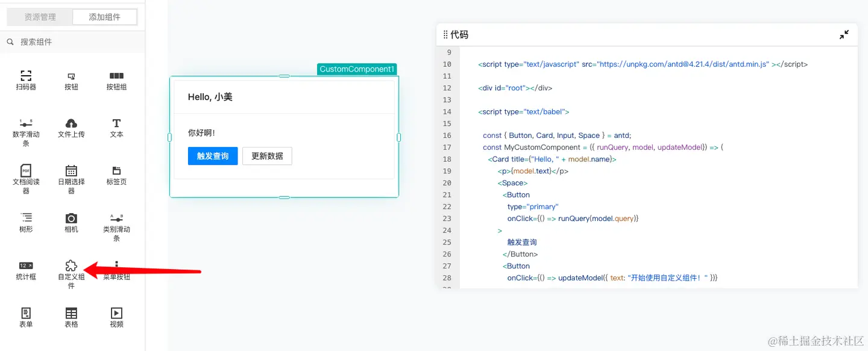Grab the 代码 panel drag handle icon

[x=445, y=35]
